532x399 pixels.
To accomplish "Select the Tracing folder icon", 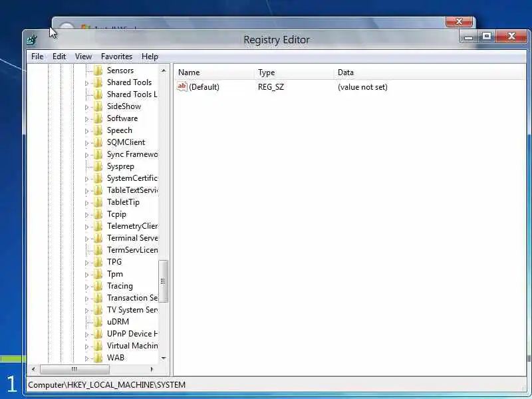I will (x=98, y=286).
